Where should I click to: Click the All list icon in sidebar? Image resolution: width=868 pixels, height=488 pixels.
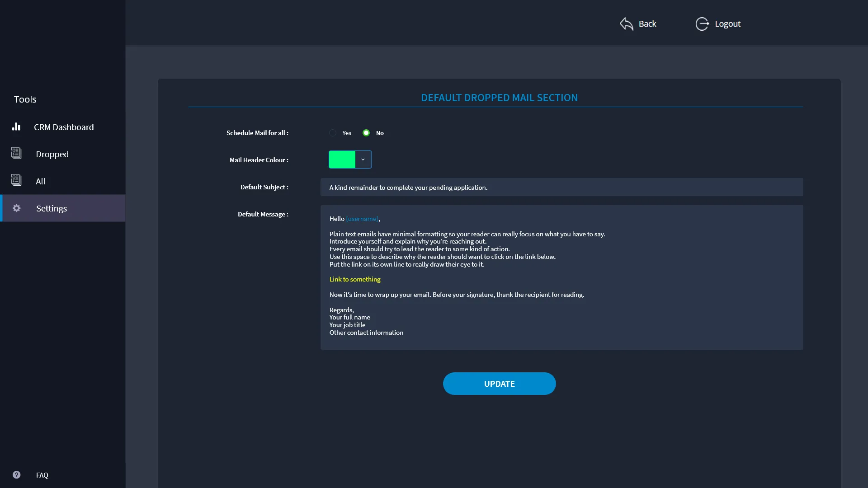pos(16,181)
